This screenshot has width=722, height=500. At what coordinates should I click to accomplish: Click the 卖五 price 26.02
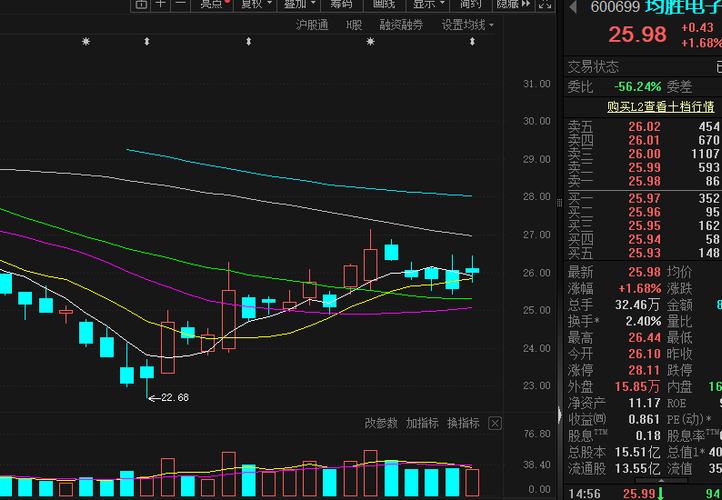click(644, 127)
